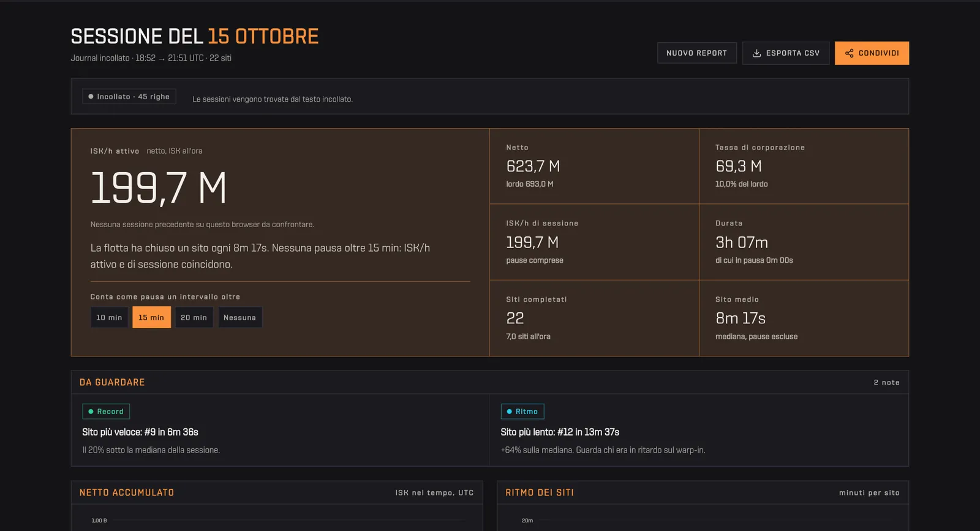Click the '2 note' counter
Viewport: 980px width, 531px height.
coord(886,383)
